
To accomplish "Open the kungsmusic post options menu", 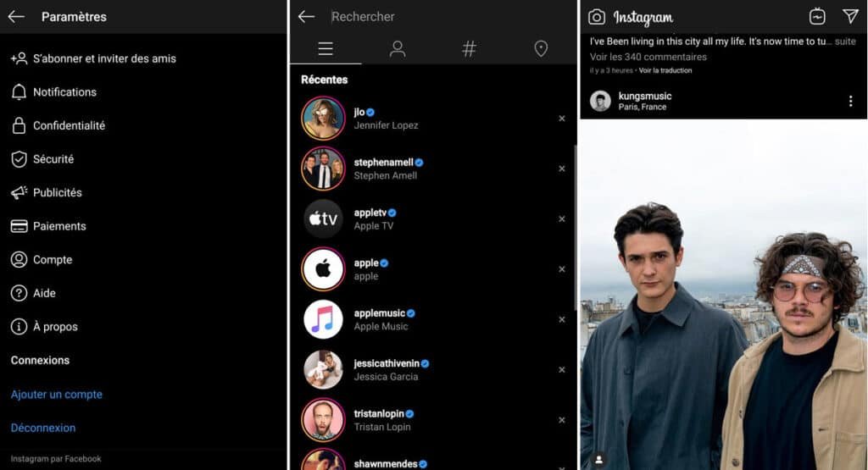I will coord(851,101).
